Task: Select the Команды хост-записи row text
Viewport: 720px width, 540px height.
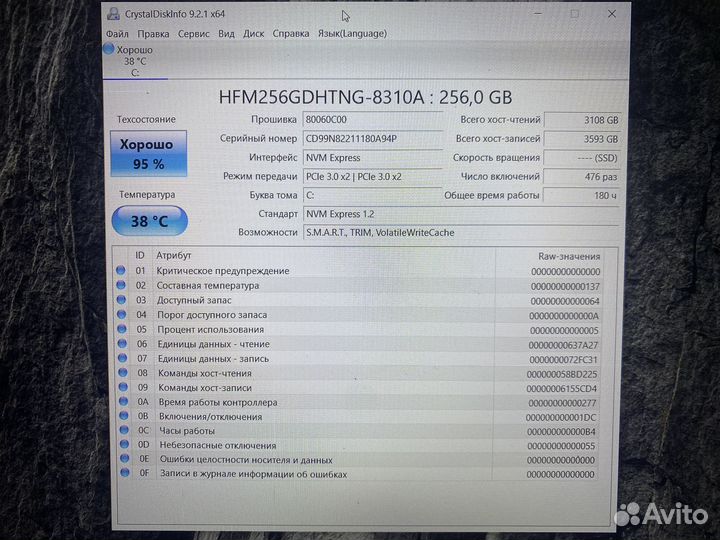Action: coord(205,388)
